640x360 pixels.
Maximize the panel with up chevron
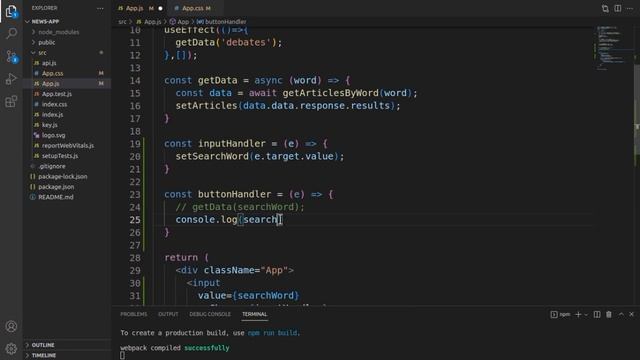(x=621, y=314)
